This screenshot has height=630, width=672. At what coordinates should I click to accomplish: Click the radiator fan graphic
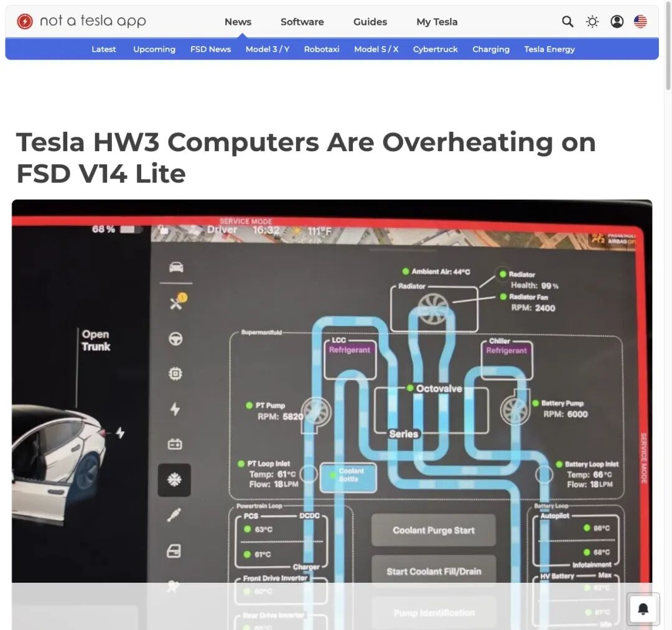(x=433, y=309)
